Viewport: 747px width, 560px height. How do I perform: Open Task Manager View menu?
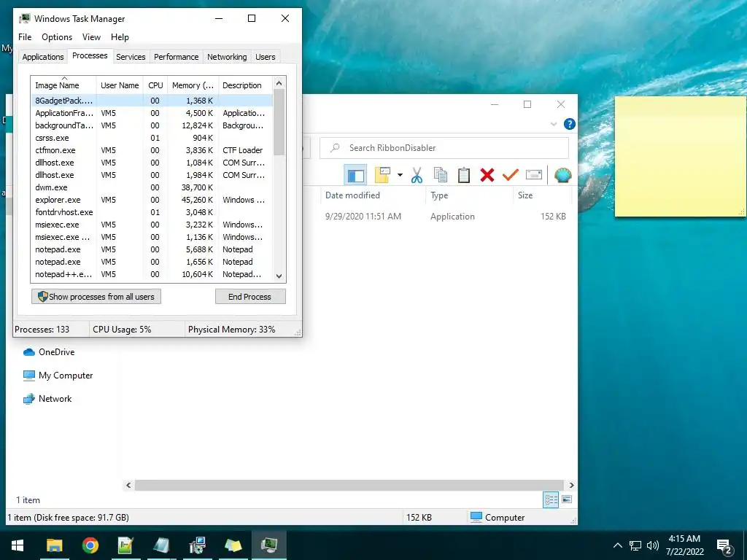(91, 37)
